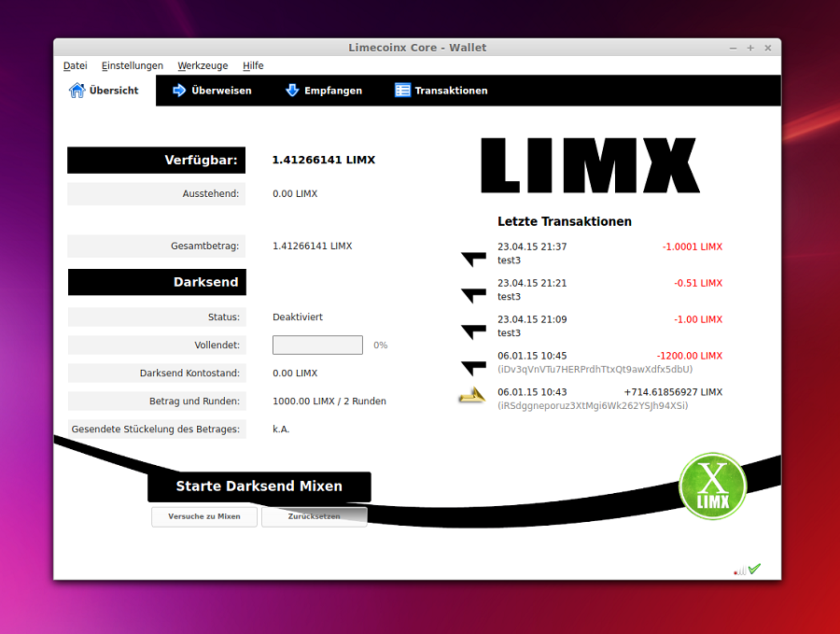Click the green sync checkmark icon
Image resolution: width=840 pixels, height=634 pixels.
click(754, 569)
